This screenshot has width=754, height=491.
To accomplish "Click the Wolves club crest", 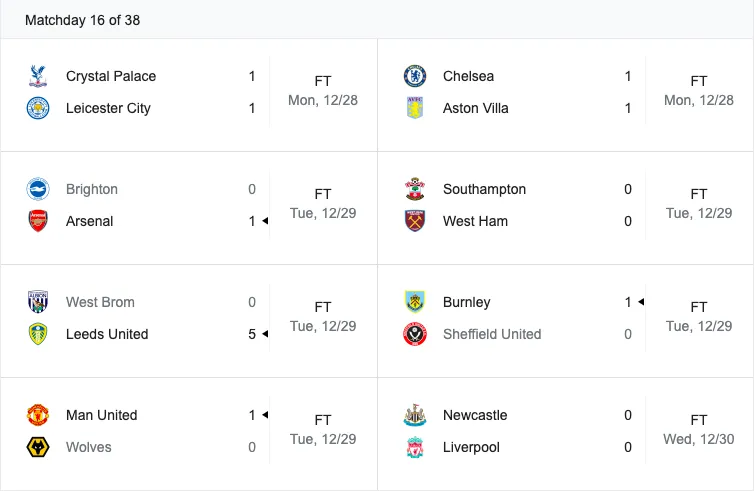I will (38, 447).
